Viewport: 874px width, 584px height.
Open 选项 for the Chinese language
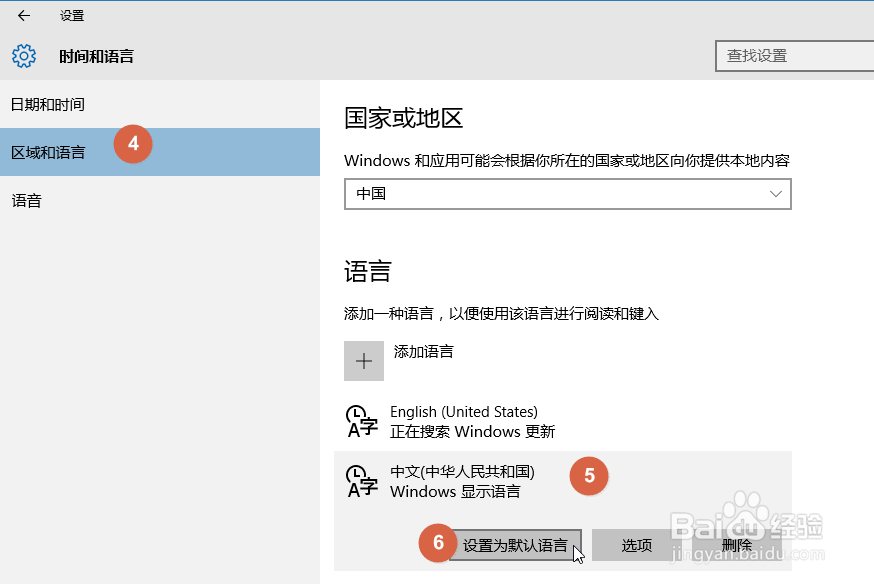click(x=636, y=545)
